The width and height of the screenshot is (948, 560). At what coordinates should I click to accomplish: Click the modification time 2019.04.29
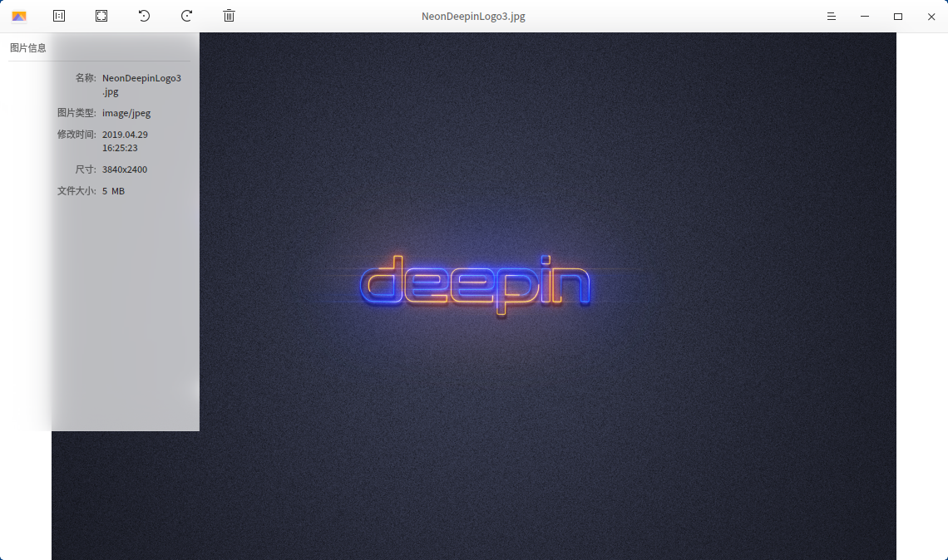(x=125, y=134)
